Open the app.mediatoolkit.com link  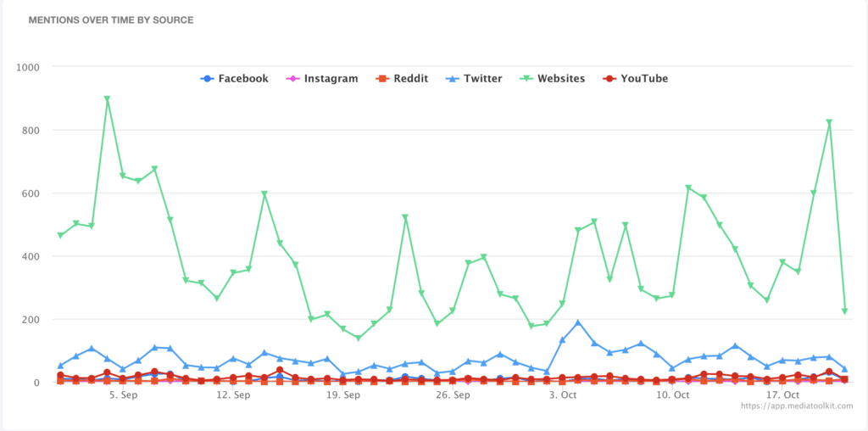tap(798, 406)
